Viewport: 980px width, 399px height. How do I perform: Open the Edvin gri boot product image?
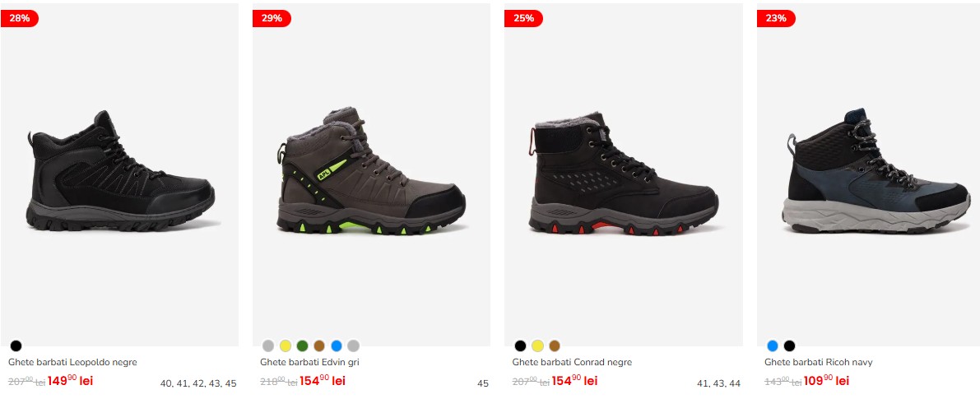pos(371,175)
